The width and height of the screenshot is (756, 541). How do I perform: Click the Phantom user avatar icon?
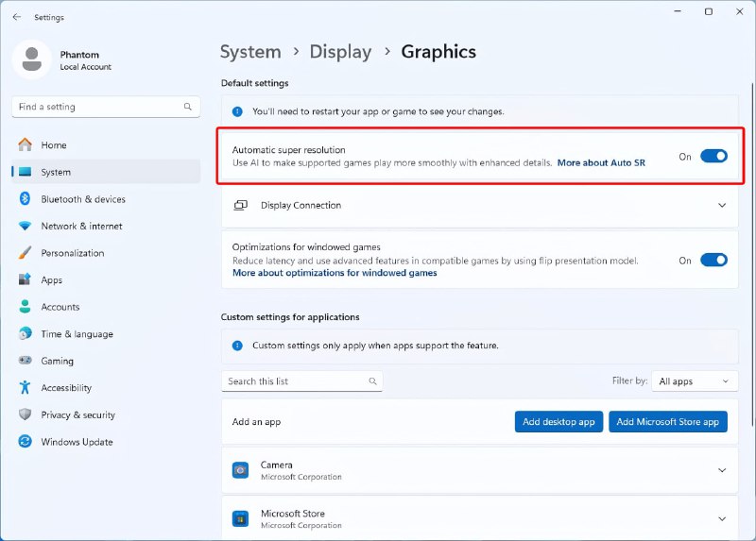[32, 59]
